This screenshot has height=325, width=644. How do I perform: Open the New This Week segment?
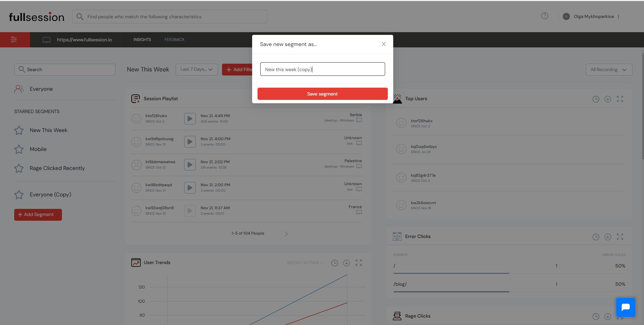pyautogui.click(x=48, y=130)
